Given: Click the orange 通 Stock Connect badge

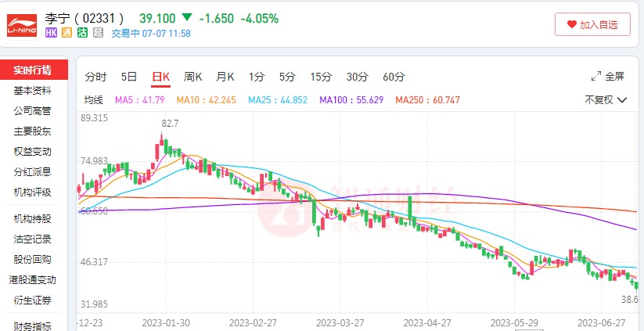Looking at the screenshot, I should (x=67, y=33).
